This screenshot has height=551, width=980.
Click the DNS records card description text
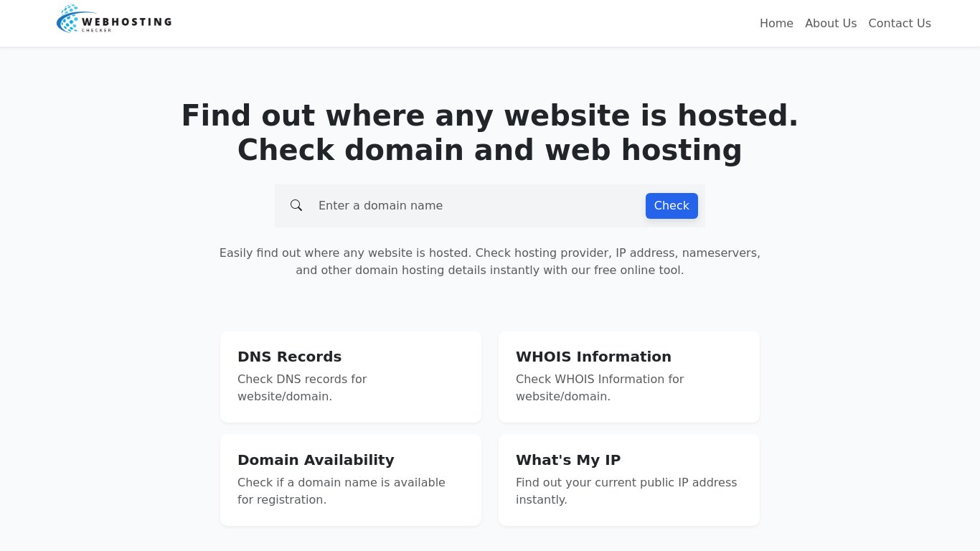pyautogui.click(x=302, y=387)
